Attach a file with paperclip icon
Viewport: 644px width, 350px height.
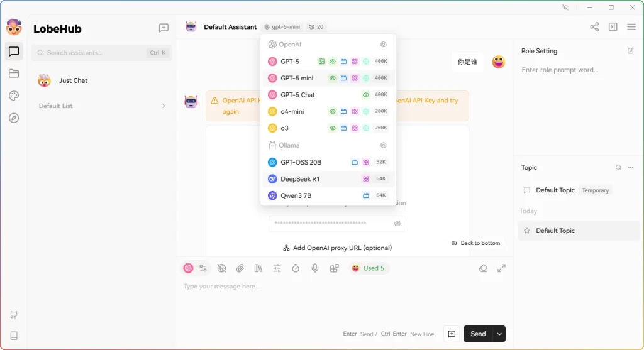(x=240, y=268)
